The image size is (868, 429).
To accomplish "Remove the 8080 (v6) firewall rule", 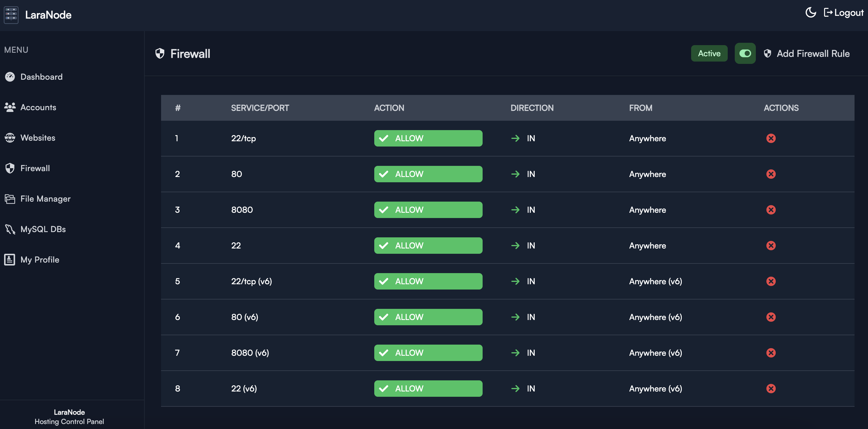I will [x=770, y=353].
